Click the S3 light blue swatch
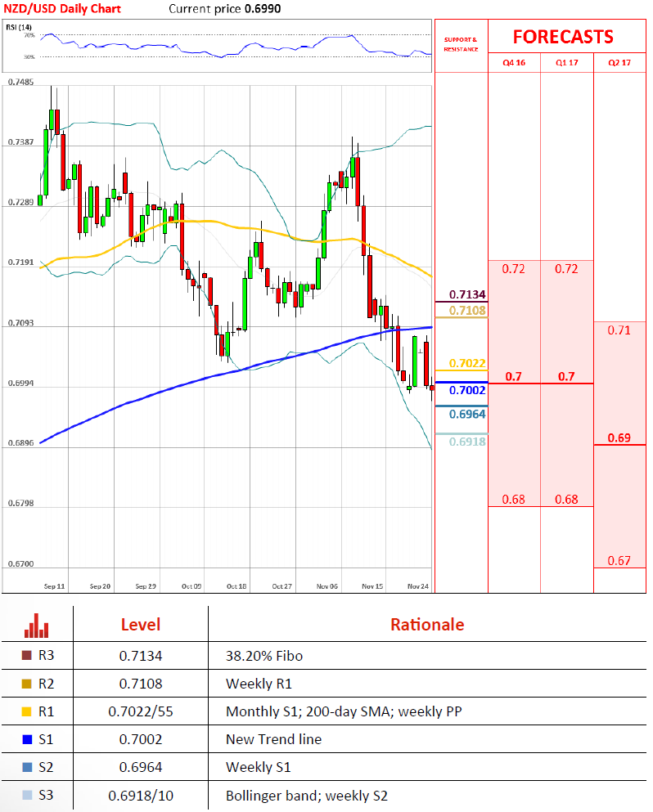This screenshot has width=653, height=812. (28, 795)
